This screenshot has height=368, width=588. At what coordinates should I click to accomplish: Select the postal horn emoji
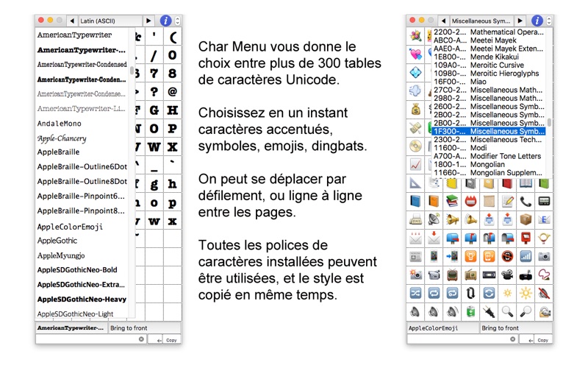(544, 238)
